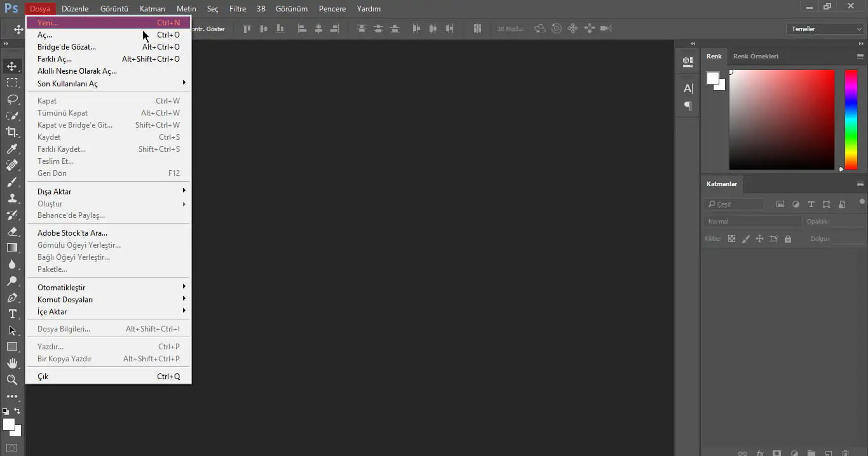Click the top icon in the collapsed side dock

(688, 62)
